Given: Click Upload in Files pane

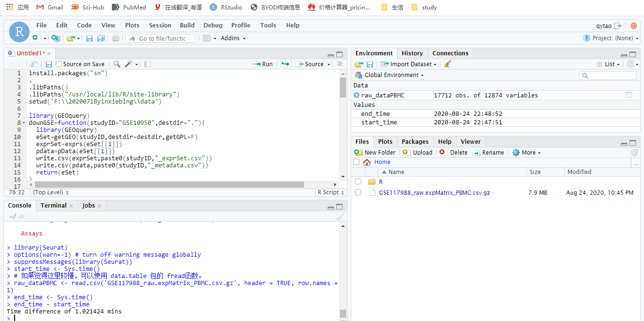Looking at the screenshot, I should (417, 152).
